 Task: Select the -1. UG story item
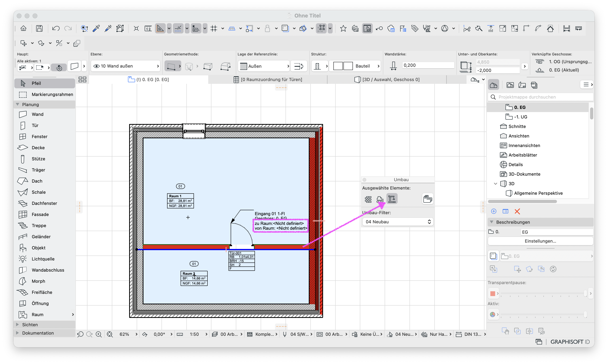click(x=520, y=117)
